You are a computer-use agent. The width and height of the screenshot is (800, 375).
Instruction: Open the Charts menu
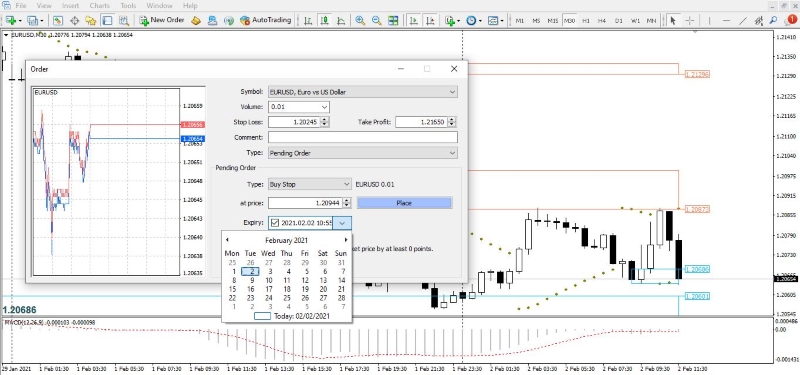pyautogui.click(x=99, y=6)
